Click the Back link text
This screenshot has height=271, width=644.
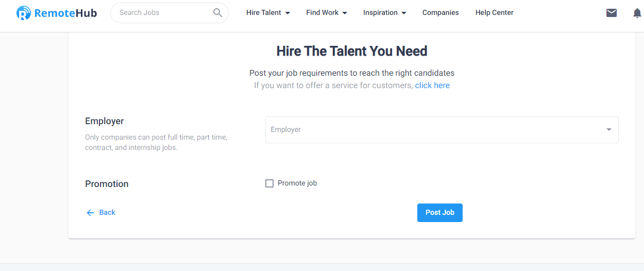click(107, 213)
